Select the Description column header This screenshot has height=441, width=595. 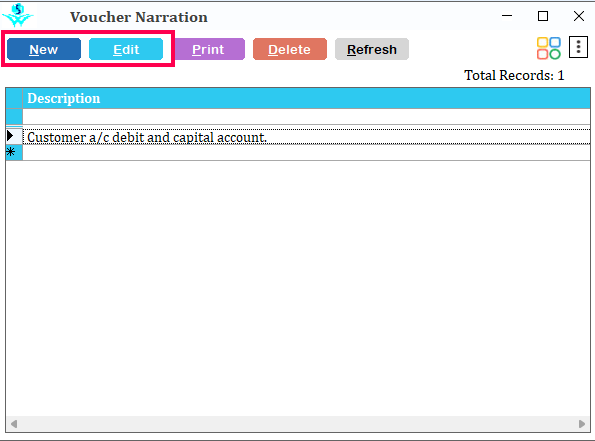306,98
